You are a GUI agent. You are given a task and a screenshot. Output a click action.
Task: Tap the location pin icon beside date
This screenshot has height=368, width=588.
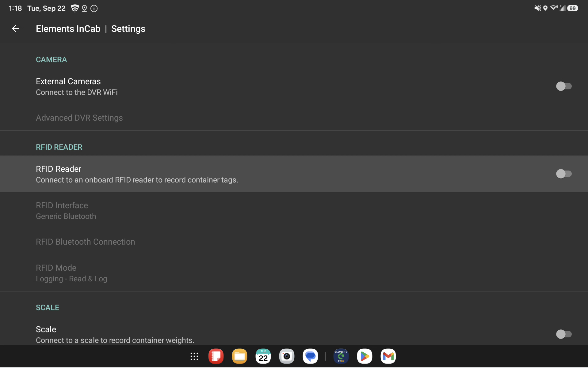pyautogui.click(x=84, y=9)
